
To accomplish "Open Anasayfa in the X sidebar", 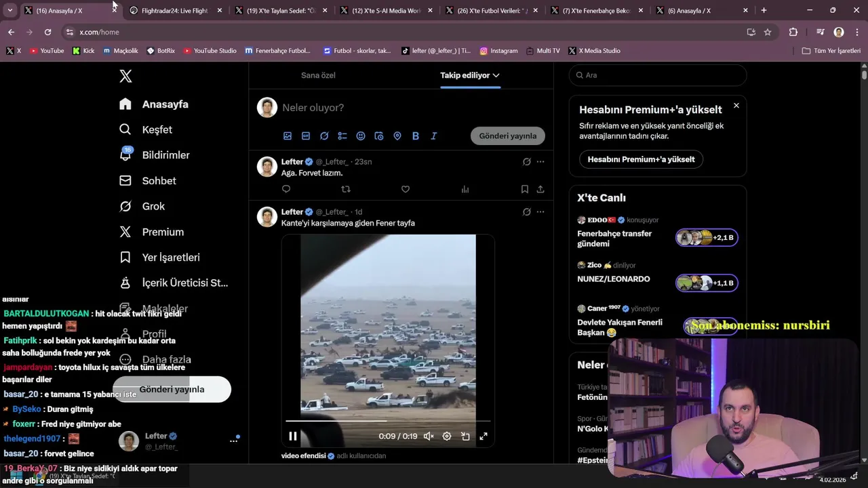I will click(x=154, y=104).
